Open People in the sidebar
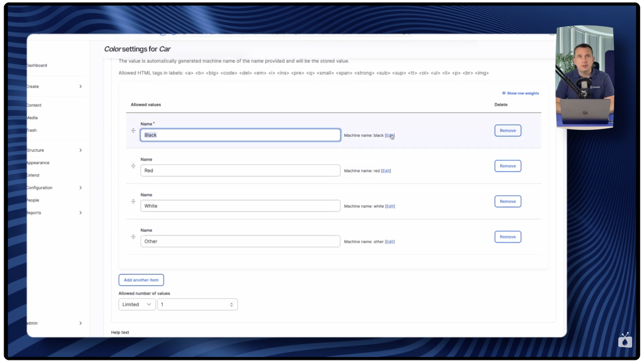 click(x=33, y=200)
